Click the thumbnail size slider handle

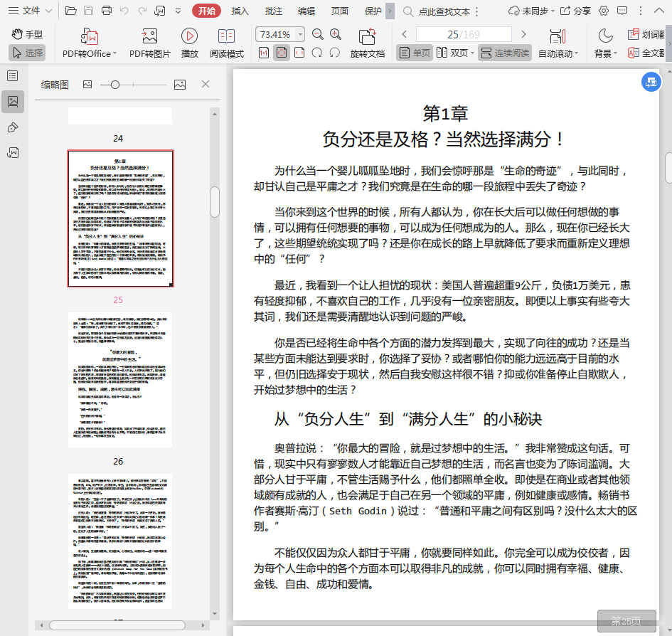pyautogui.click(x=115, y=85)
